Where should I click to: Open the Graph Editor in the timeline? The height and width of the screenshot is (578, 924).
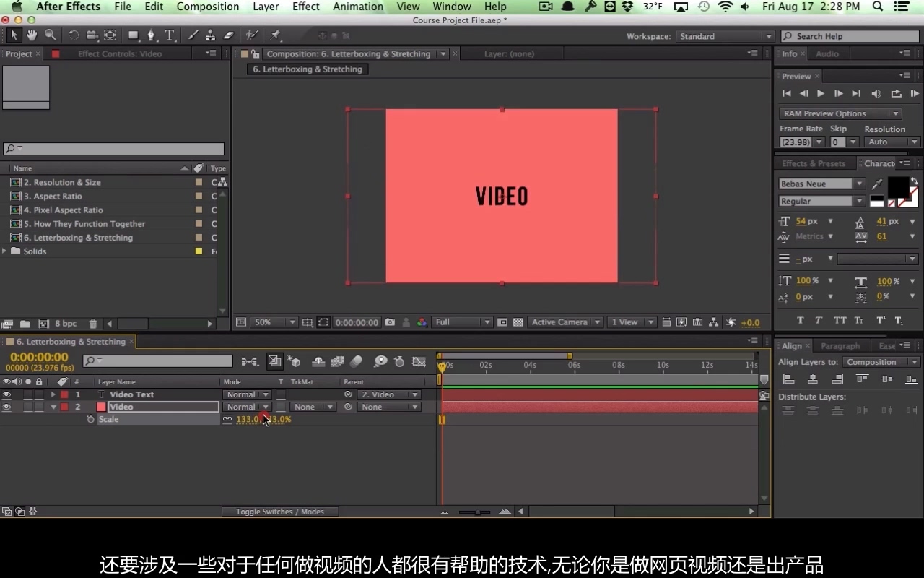pos(418,361)
